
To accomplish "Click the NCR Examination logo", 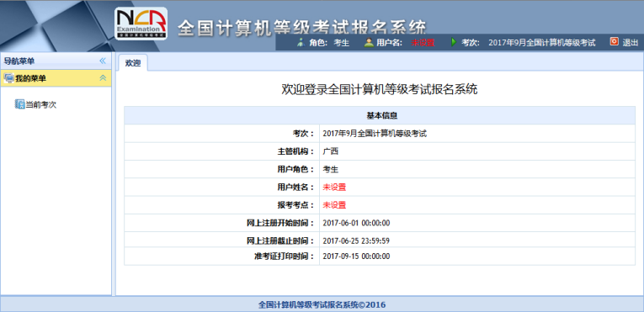I will tap(141, 24).
